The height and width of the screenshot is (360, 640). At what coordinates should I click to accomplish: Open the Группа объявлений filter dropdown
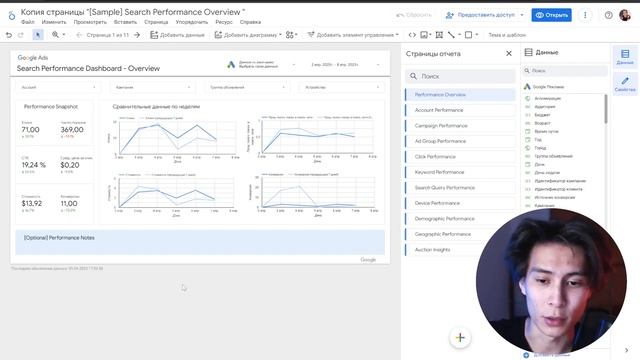coord(247,87)
